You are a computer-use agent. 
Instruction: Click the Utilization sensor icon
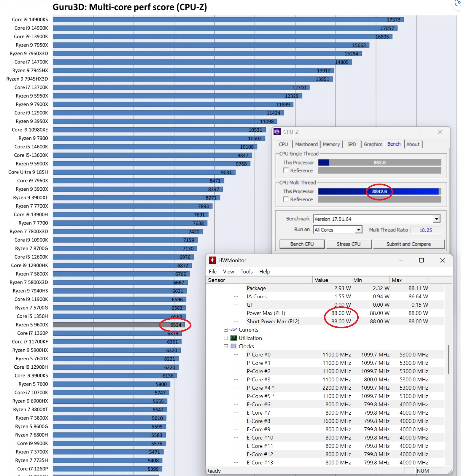tap(234, 338)
